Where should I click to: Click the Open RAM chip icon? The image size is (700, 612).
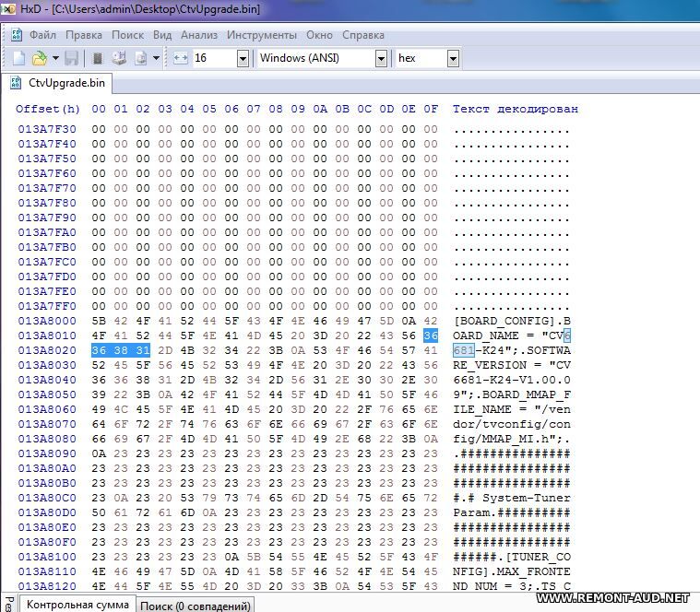(x=98, y=58)
